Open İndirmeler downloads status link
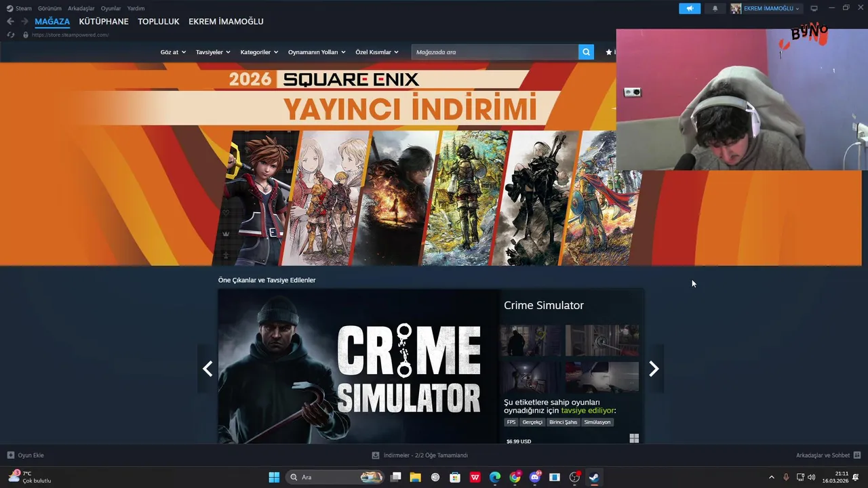 tap(420, 455)
